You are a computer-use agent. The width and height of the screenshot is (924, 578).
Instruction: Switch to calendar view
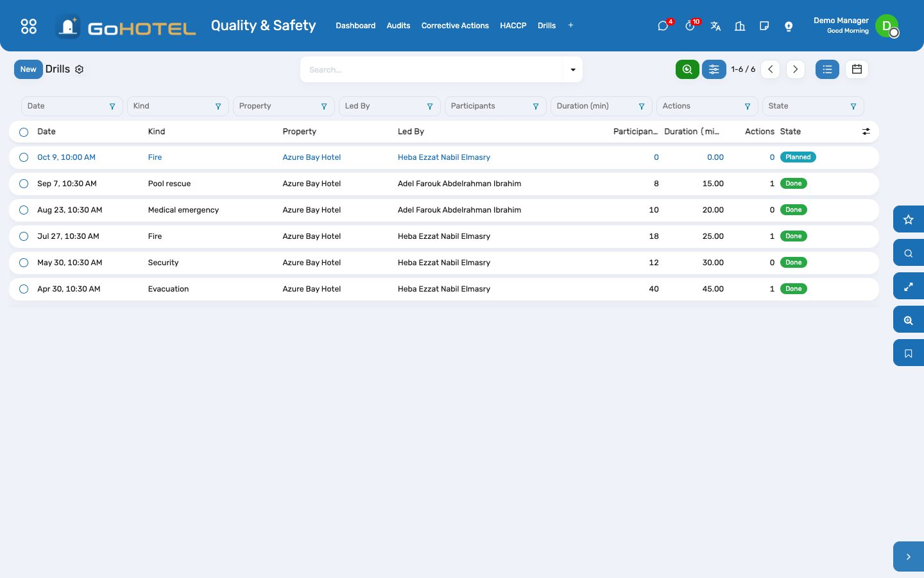(x=857, y=69)
